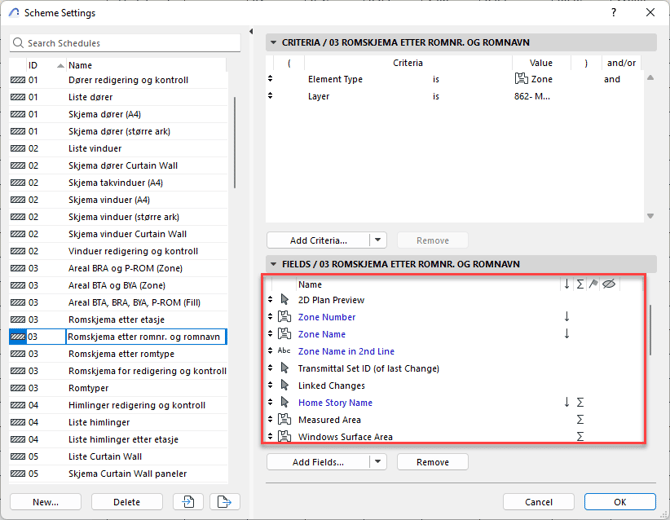Collapse the Criteria panel section
Viewport: 670px width, 520px height.
[x=273, y=42]
